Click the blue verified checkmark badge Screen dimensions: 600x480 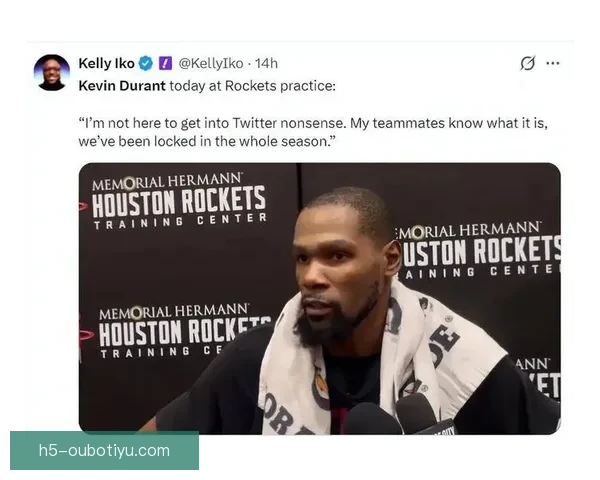point(145,64)
